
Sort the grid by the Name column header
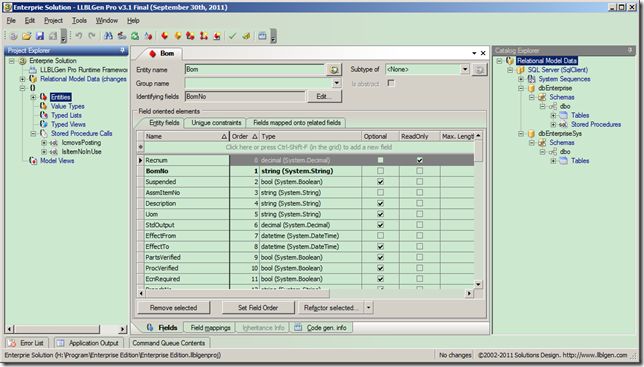coord(186,136)
